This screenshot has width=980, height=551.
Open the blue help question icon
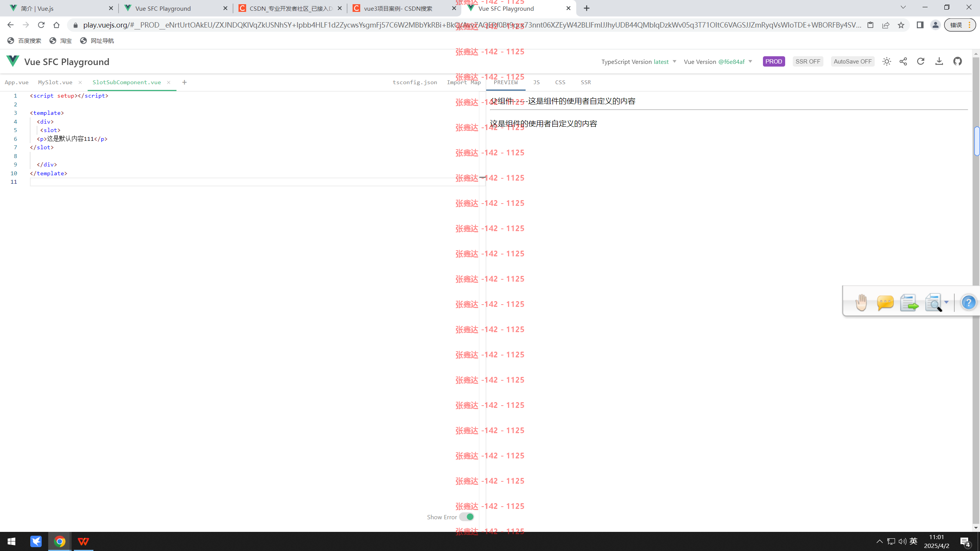(x=969, y=302)
